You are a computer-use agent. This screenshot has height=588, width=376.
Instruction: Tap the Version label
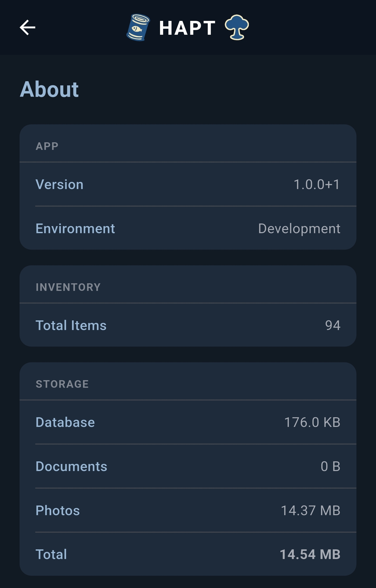pos(60,184)
